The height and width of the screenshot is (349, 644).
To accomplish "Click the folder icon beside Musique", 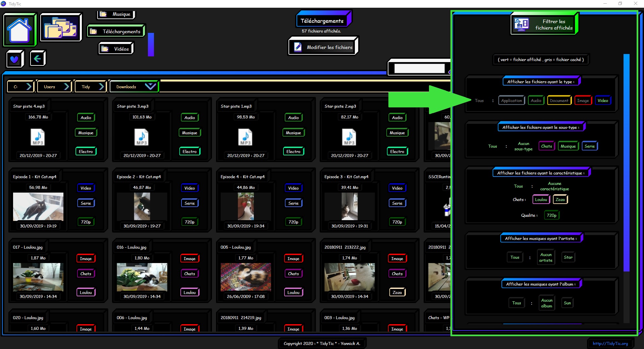I will click(x=103, y=14).
